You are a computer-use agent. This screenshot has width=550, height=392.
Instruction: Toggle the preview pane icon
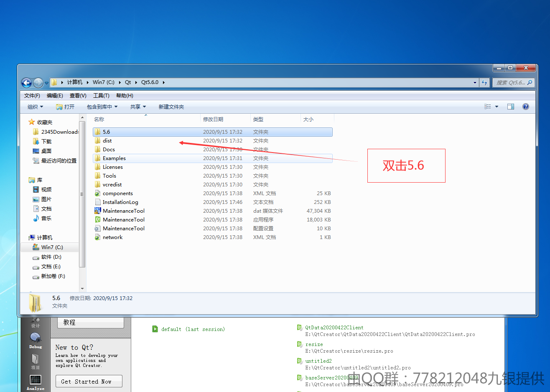pos(511,107)
